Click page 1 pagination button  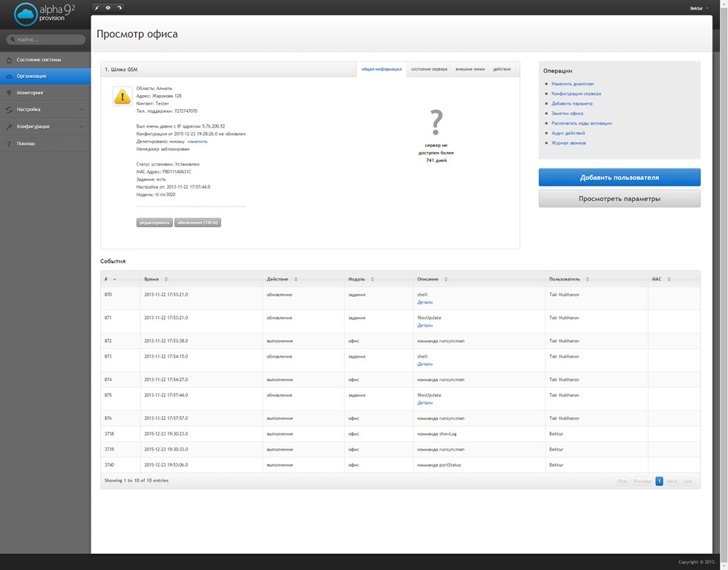(x=659, y=482)
